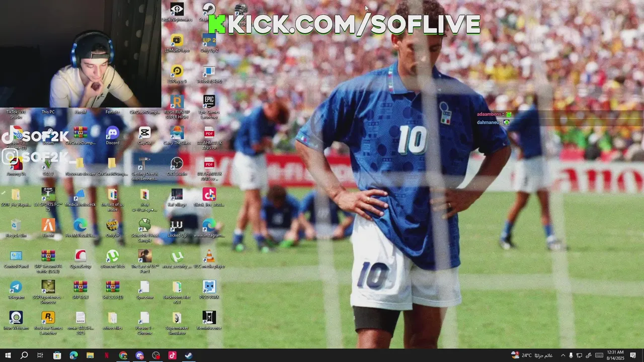The image size is (644, 362).
Task: Open the Windows Start menu
Action: tap(8, 355)
